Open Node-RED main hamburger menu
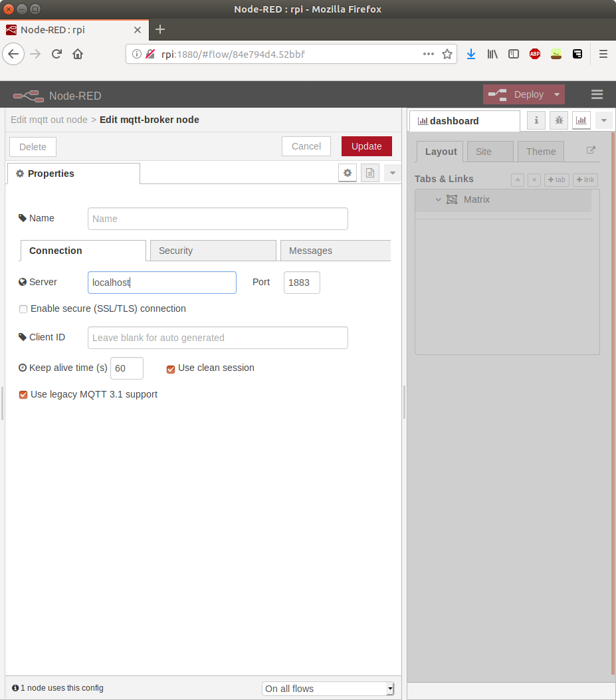616x700 pixels. click(x=597, y=94)
